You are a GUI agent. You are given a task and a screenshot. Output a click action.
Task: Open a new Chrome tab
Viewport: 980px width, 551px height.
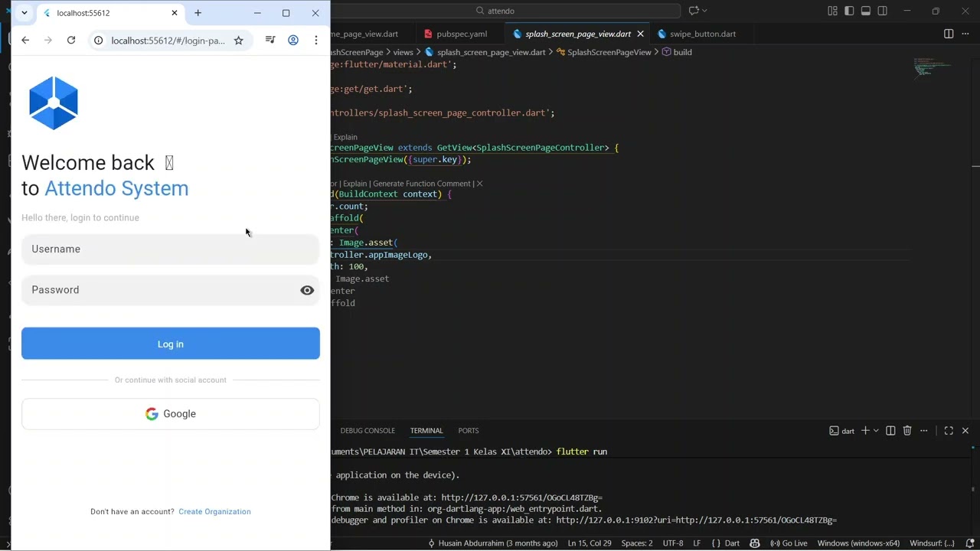click(x=198, y=13)
